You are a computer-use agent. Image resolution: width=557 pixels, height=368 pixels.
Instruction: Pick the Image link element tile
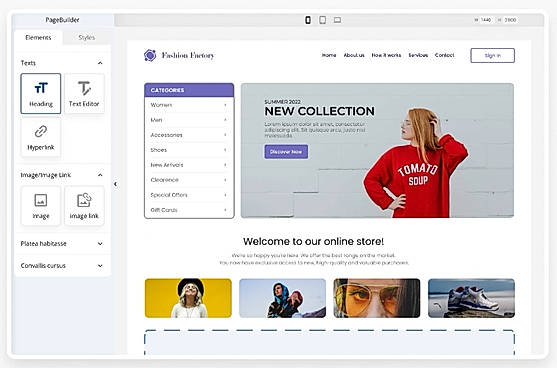tap(84, 206)
